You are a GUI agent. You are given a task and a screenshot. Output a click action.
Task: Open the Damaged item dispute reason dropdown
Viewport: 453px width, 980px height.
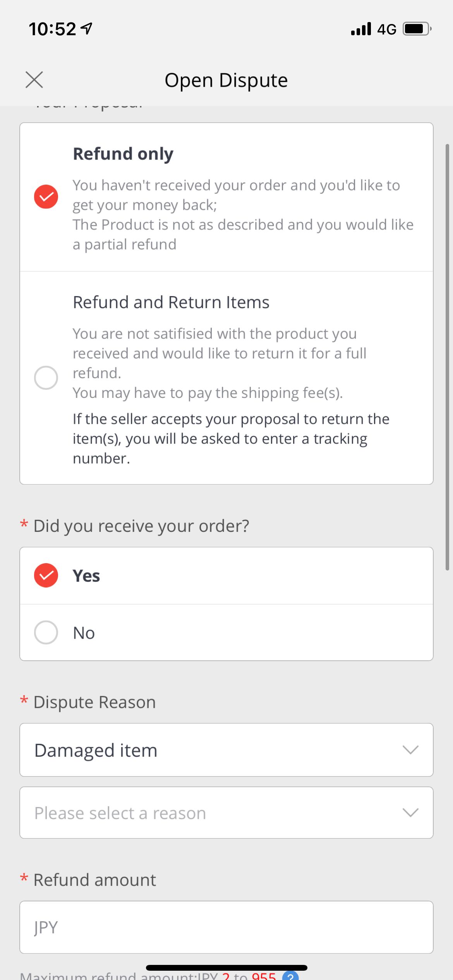click(226, 750)
